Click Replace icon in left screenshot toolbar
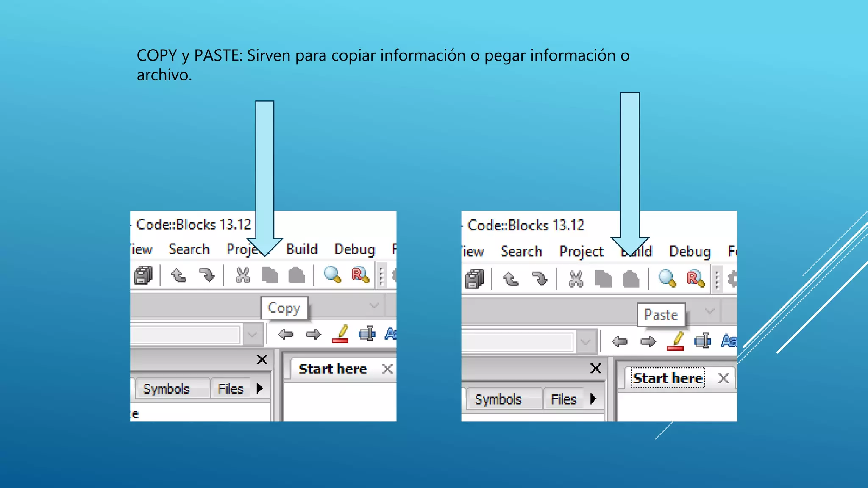Screen dimensions: 868x488 click(x=361, y=275)
